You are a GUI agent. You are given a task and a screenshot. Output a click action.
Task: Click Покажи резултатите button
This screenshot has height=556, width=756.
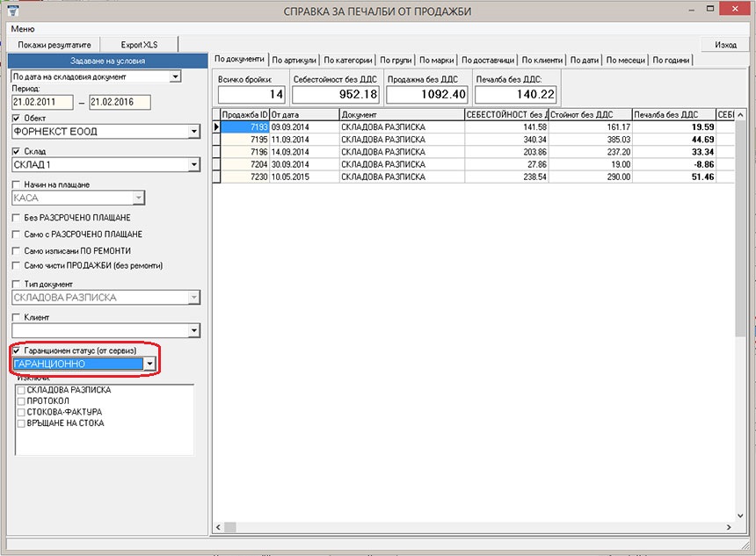click(54, 45)
